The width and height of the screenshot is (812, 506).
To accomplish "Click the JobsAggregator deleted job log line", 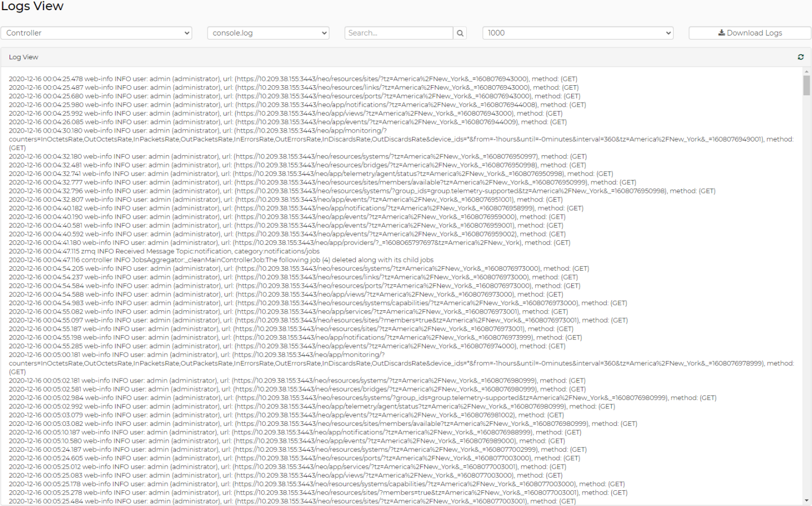I will [221, 260].
